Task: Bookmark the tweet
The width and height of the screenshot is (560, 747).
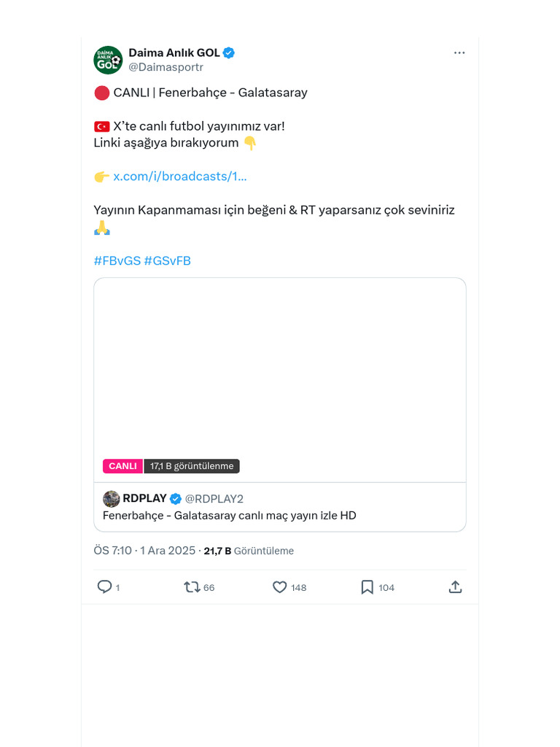Action: [367, 587]
